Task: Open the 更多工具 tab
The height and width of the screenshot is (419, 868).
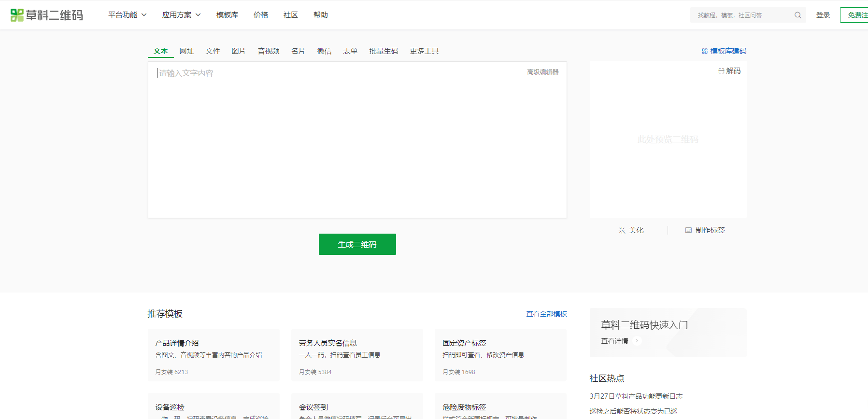Action: (424, 51)
